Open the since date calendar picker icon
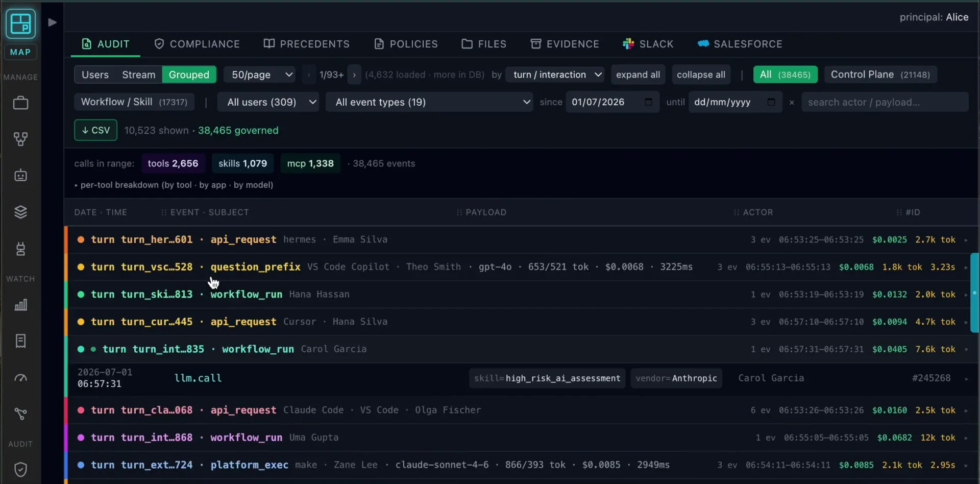Viewport: 980px width, 484px height. click(x=648, y=102)
